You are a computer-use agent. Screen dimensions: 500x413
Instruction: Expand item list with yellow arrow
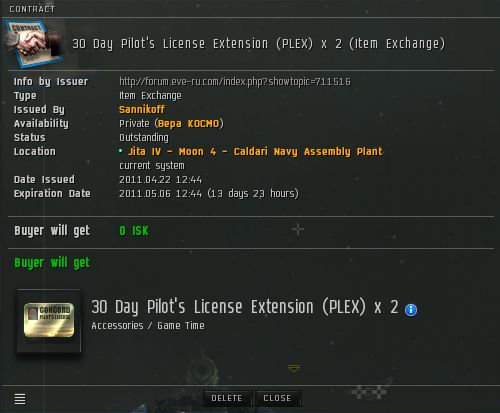coord(294,368)
